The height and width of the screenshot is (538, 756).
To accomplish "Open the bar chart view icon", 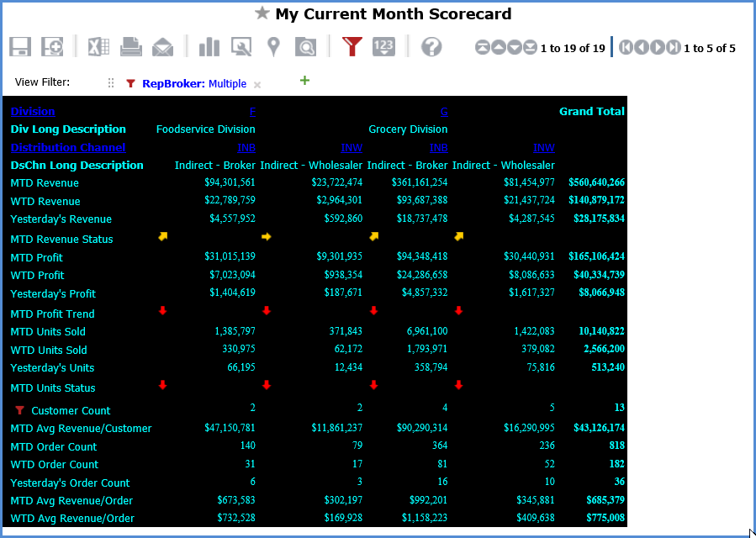I will pos(209,47).
